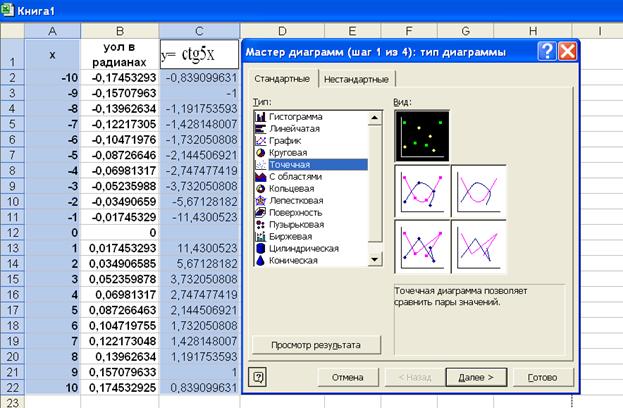Open the wizard help question-mark icon

(547, 52)
